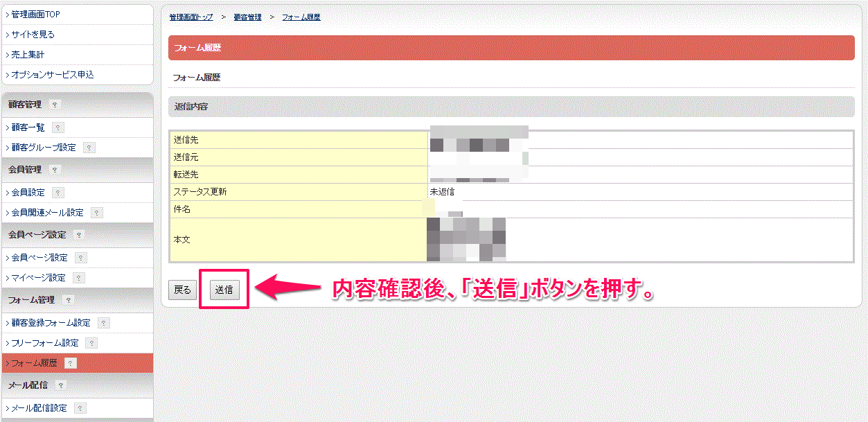Image resolution: width=868 pixels, height=422 pixels.
Task: Click 顧客管理 breadcrumb link
Action: 247,17
